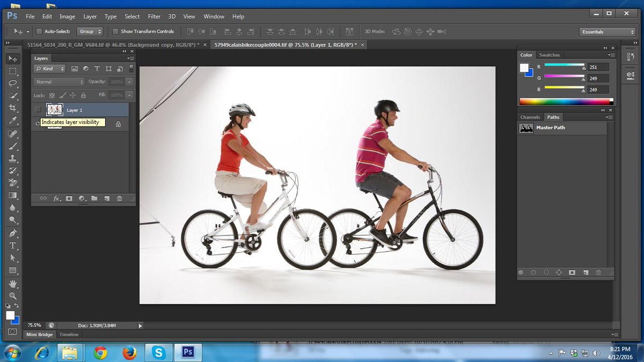The width and height of the screenshot is (644, 362).
Task: Toggle pixel layer filter
Action: coord(75,69)
